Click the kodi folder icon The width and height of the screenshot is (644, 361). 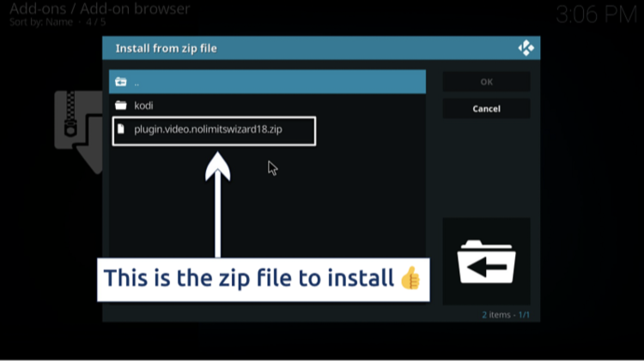(121, 105)
